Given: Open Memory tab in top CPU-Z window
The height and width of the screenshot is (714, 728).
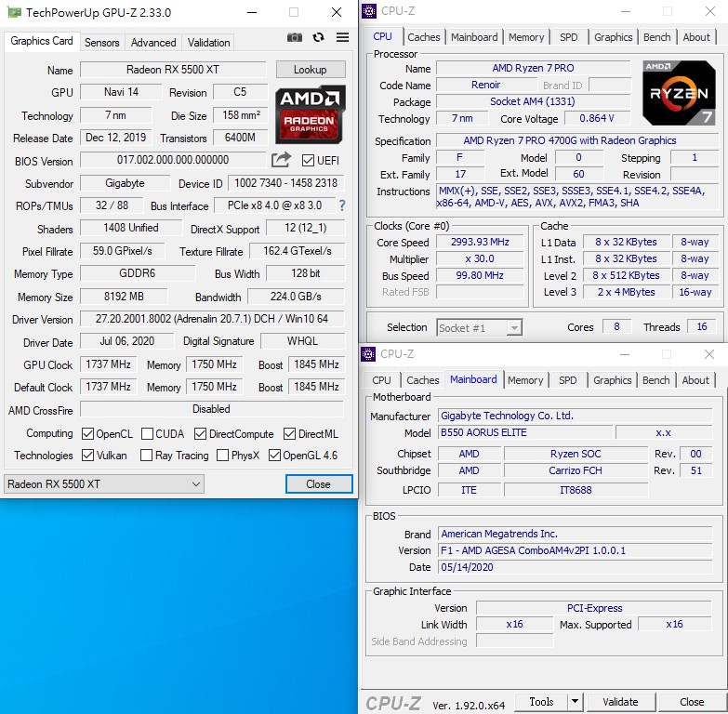Looking at the screenshot, I should (526, 37).
